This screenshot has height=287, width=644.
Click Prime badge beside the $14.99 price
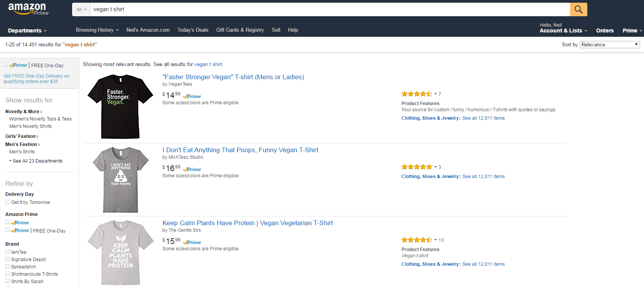click(192, 96)
